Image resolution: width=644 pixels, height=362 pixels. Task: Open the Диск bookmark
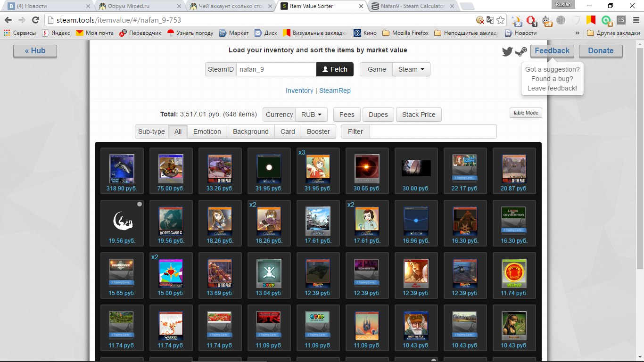(x=266, y=33)
